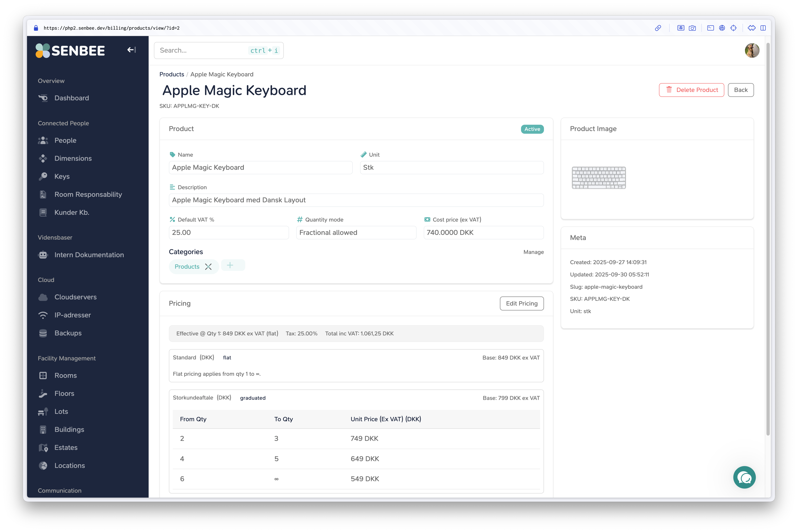The height and width of the screenshot is (532, 798).
Task: Open the chat bubble widget
Action: click(744, 477)
